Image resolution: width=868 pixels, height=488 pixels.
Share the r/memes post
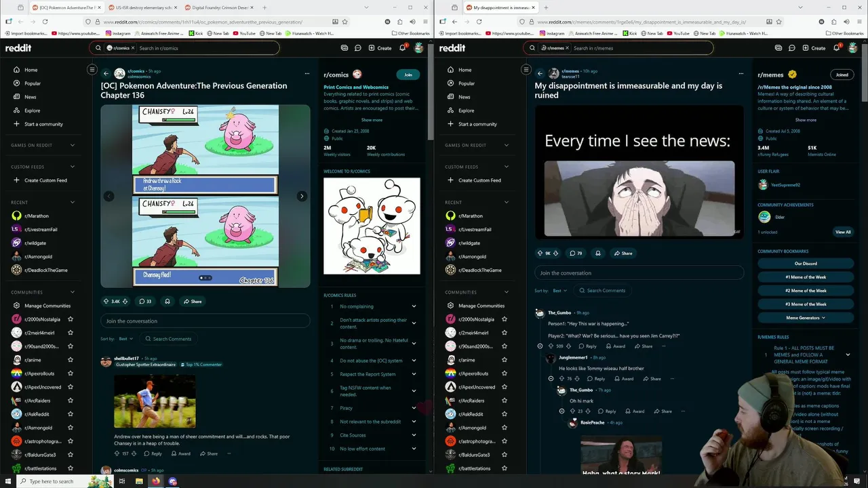click(623, 253)
